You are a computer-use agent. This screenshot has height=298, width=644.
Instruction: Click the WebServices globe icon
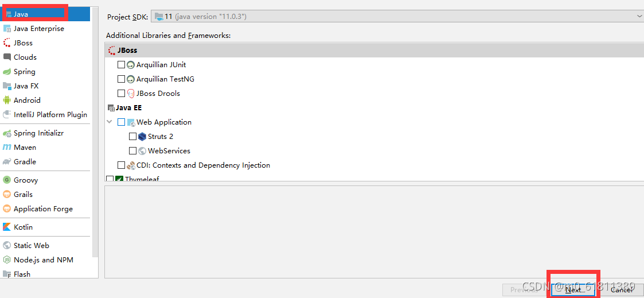point(142,151)
